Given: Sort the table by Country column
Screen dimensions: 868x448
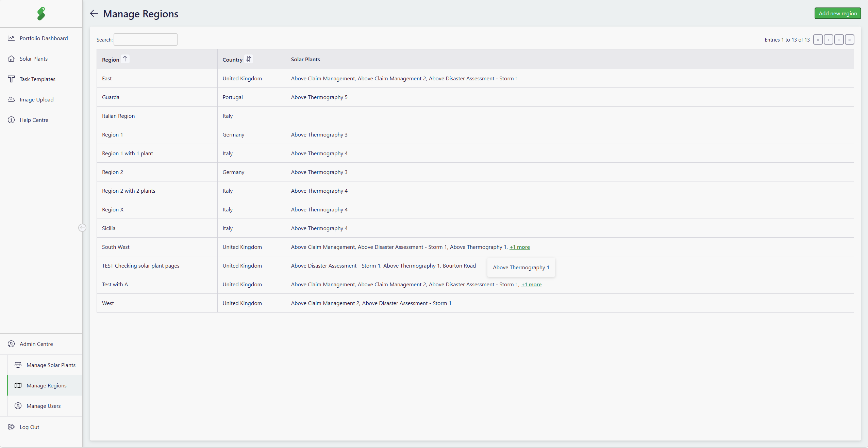Looking at the screenshot, I should [x=249, y=59].
